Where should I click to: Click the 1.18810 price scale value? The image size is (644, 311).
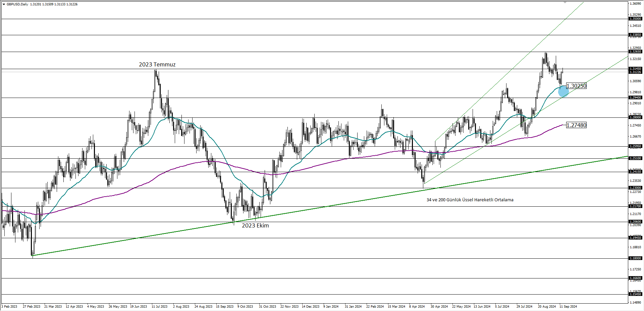click(636, 247)
